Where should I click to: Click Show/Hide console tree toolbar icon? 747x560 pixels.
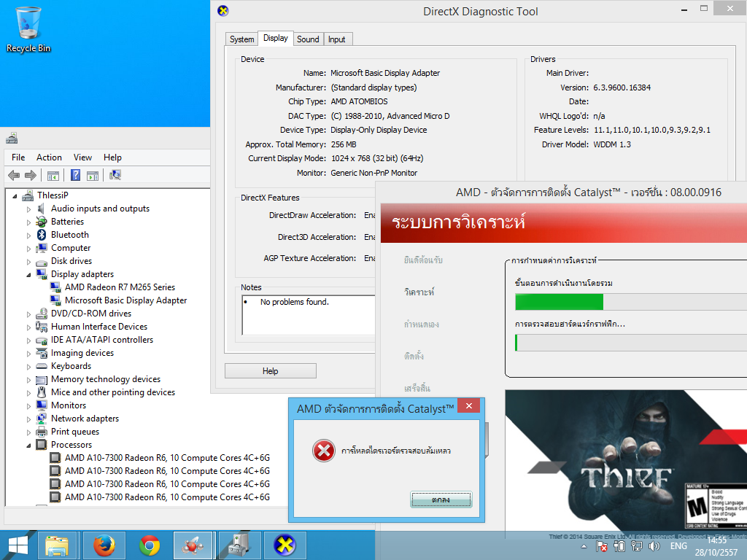pos(53,175)
